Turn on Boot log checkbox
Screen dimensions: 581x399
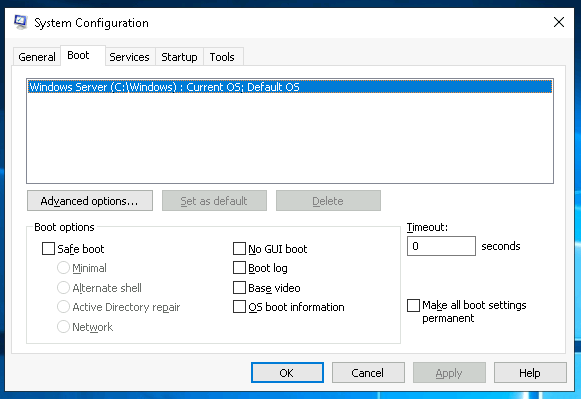(x=239, y=268)
